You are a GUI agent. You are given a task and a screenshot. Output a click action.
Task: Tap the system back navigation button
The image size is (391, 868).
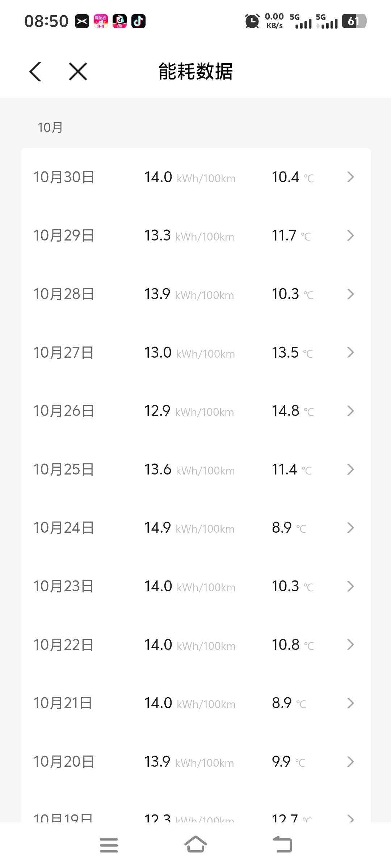click(282, 845)
